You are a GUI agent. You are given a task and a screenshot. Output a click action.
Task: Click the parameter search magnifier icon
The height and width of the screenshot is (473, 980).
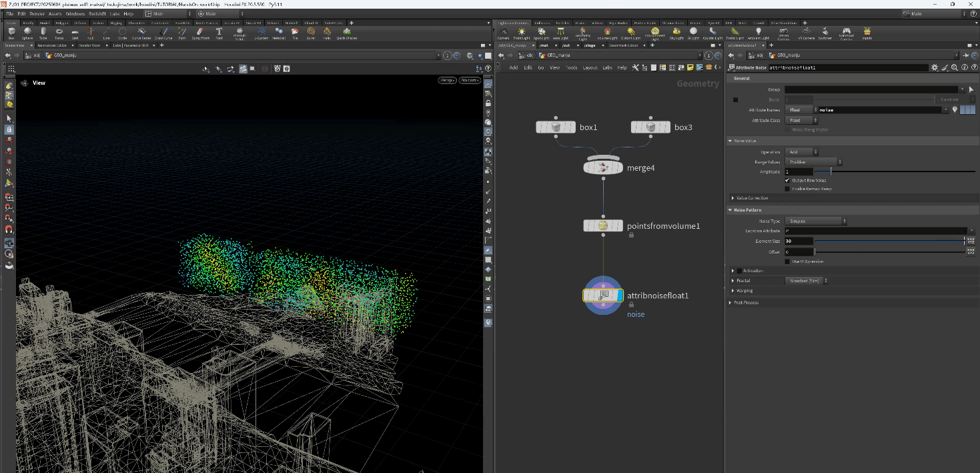(x=955, y=67)
